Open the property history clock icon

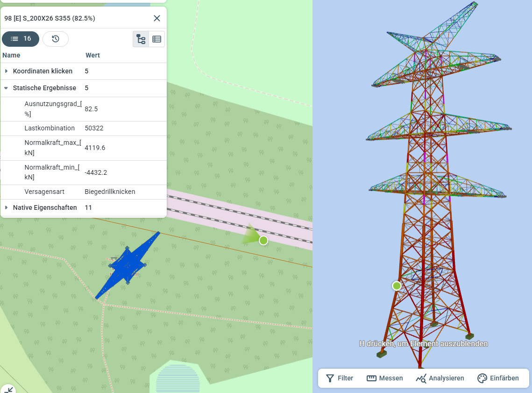[56, 39]
